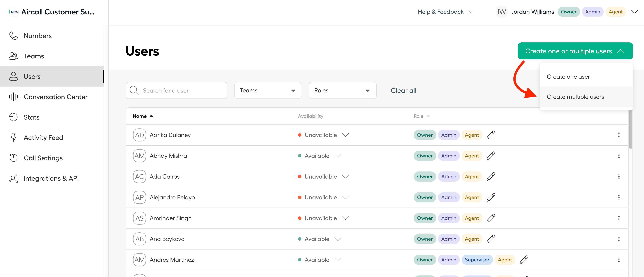Click the AP avatar for Alejandro Pelayo
The image size is (644, 277).
coord(139,197)
